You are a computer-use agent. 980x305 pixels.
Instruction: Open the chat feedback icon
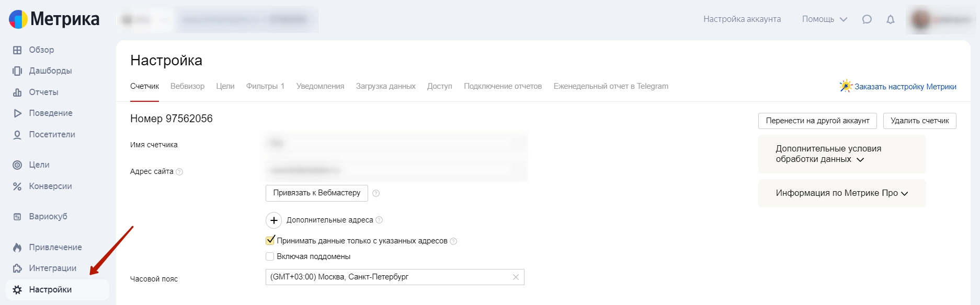(x=867, y=19)
